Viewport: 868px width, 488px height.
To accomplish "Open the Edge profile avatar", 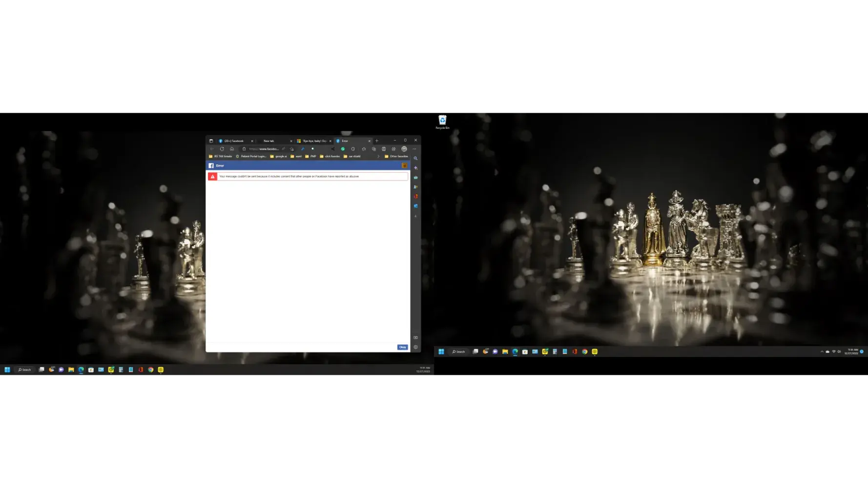I will click(404, 149).
